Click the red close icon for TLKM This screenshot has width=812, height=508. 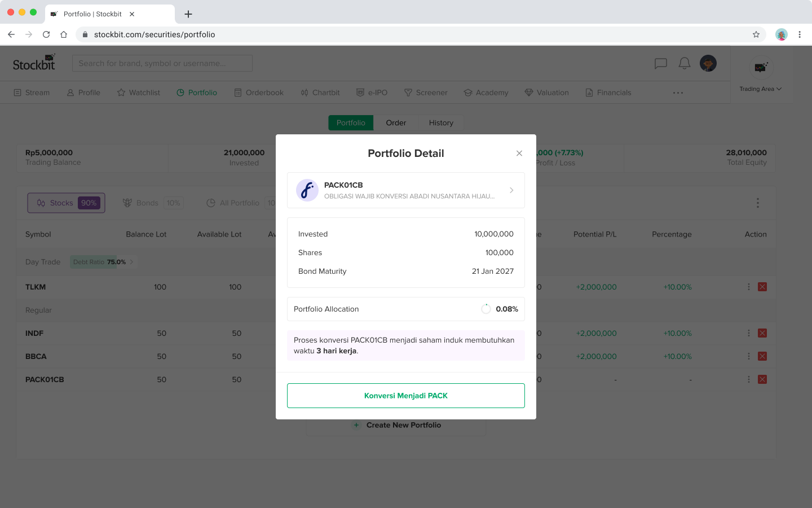coord(762,287)
